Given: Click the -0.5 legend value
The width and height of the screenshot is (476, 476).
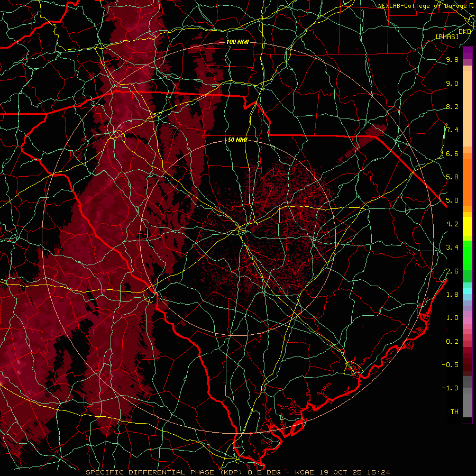Looking at the screenshot, I should pyautogui.click(x=450, y=365).
